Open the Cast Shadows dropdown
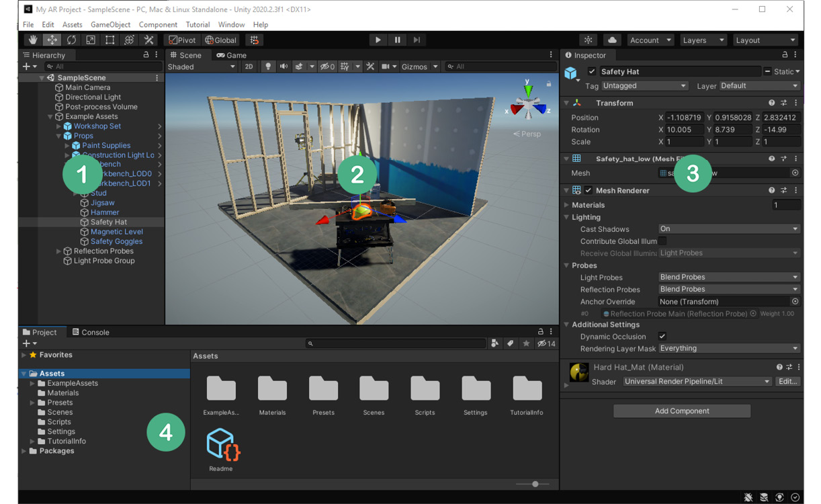This screenshot has height=504, width=821. click(729, 228)
